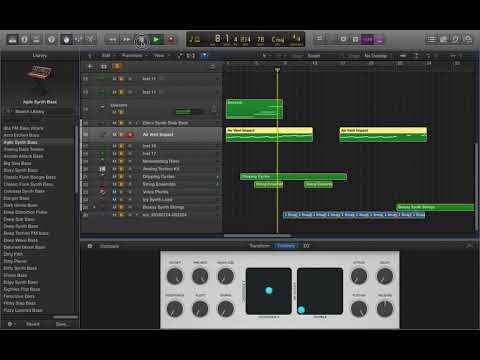Click the tempo value 78 in LCD
Screen dimensions: 480x360
pos(261,39)
